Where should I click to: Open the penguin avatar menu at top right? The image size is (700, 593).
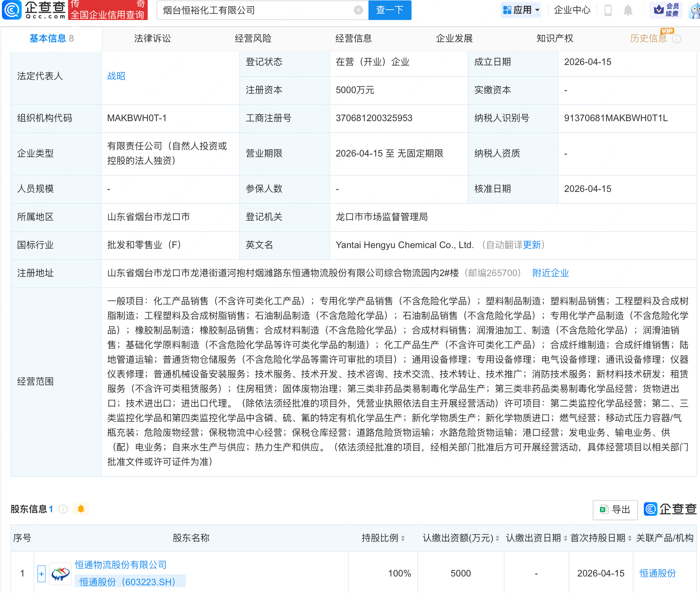[x=695, y=10]
